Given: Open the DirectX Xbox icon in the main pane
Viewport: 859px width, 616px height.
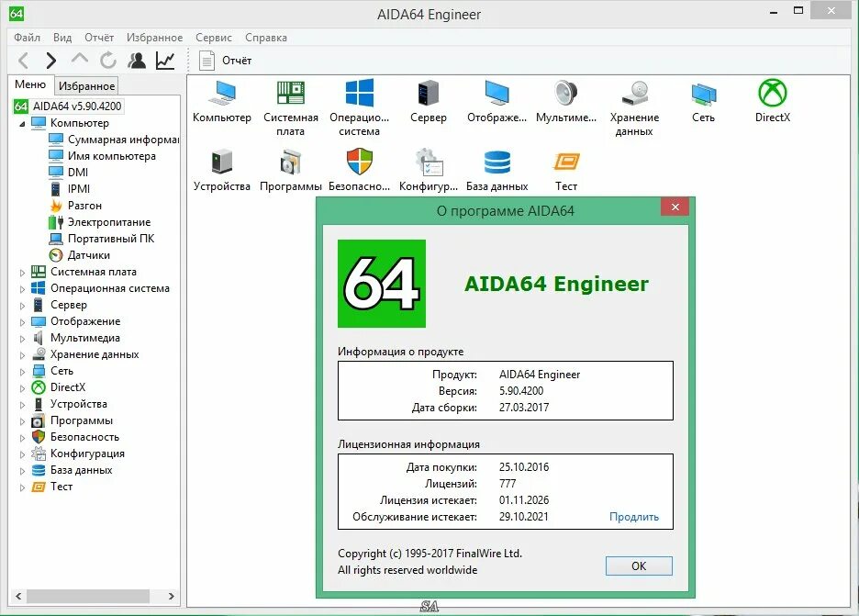Looking at the screenshot, I should [x=773, y=93].
